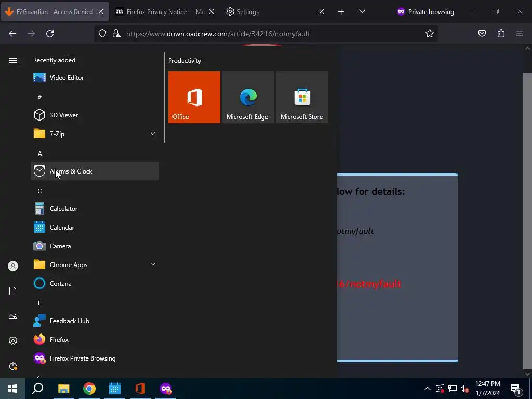Show hidden system tray icons
Screen dimensions: 532x399
click(x=428, y=389)
